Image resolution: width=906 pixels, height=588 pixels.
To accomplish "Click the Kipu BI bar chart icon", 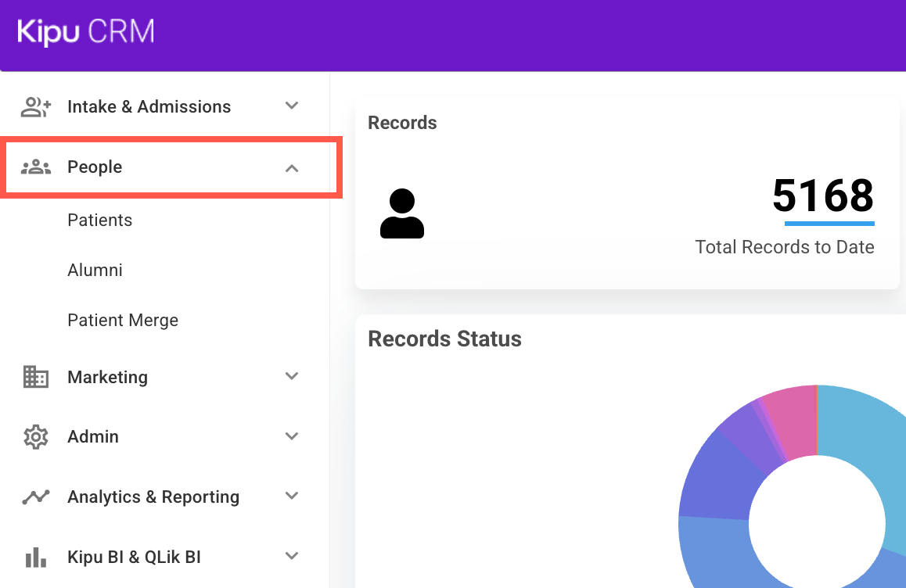I will [36, 558].
